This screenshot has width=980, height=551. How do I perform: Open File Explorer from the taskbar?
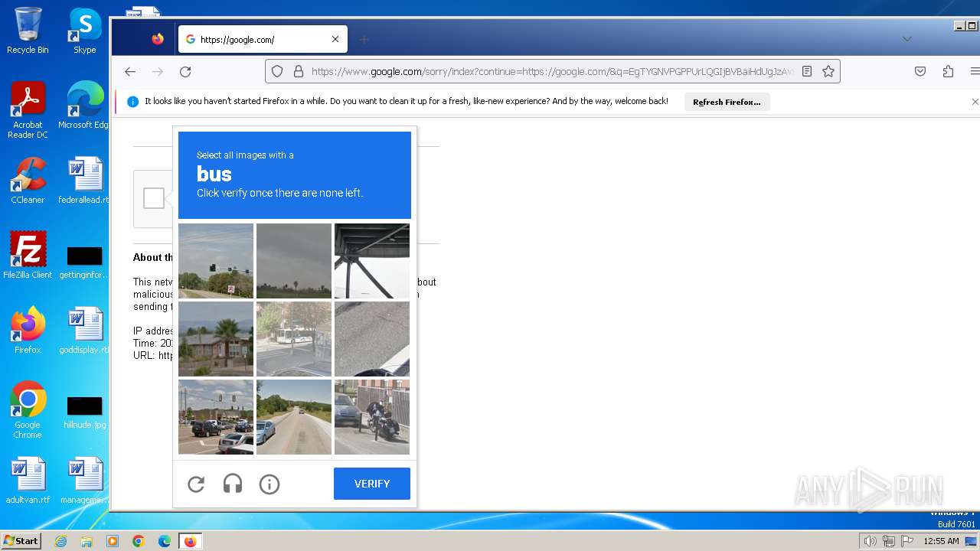pos(87,541)
